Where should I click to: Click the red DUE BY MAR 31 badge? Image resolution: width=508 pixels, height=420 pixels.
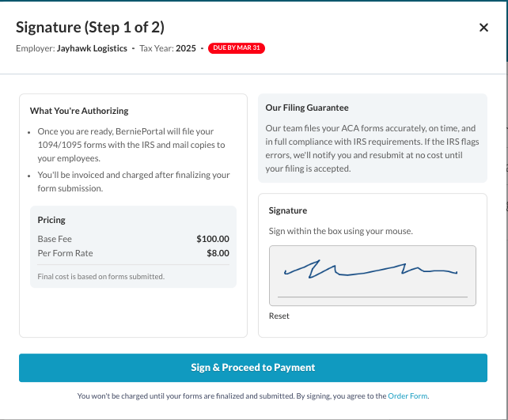(236, 48)
